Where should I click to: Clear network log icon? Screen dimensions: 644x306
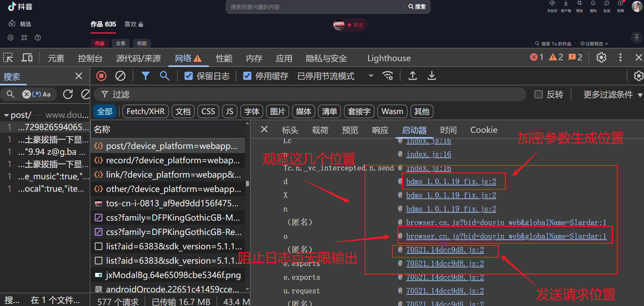pyautogui.click(x=120, y=76)
